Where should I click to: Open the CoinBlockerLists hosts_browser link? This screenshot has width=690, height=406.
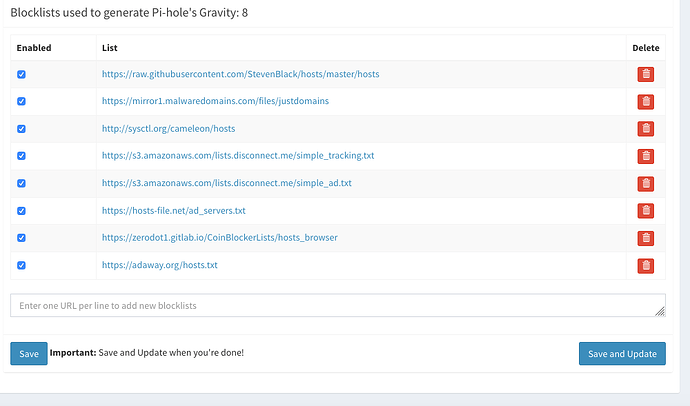pos(219,238)
